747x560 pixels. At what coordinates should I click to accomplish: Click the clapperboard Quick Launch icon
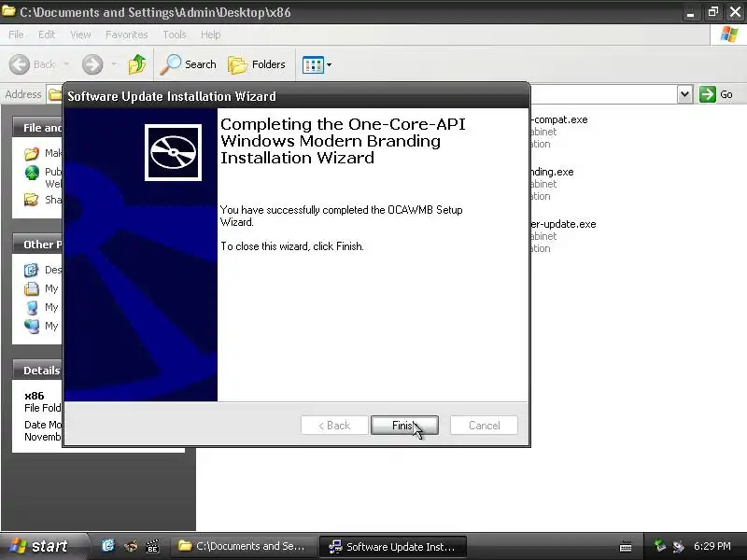pyautogui.click(x=152, y=546)
